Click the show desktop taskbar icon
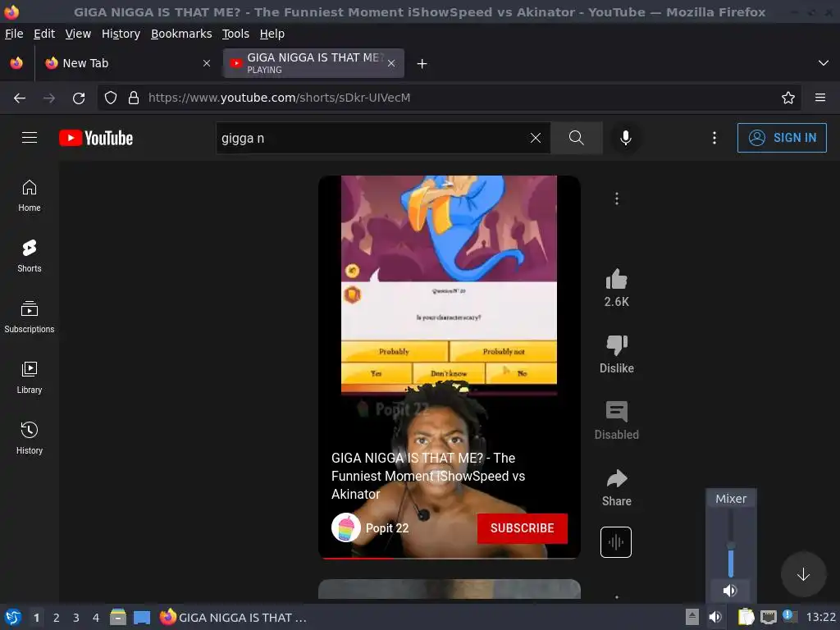 tap(142, 617)
